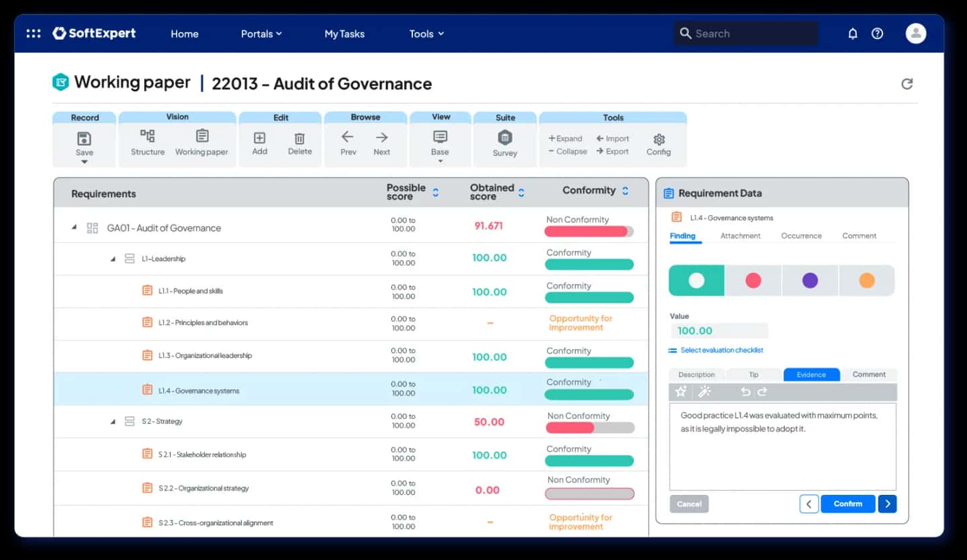Click the star icon in evidence editor
This screenshot has height=560, width=967.
681,391
